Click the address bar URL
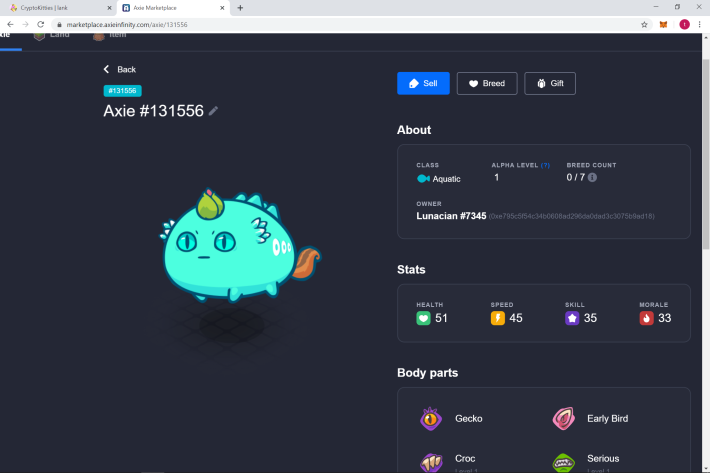This screenshot has width=710, height=473. pyautogui.click(x=127, y=24)
